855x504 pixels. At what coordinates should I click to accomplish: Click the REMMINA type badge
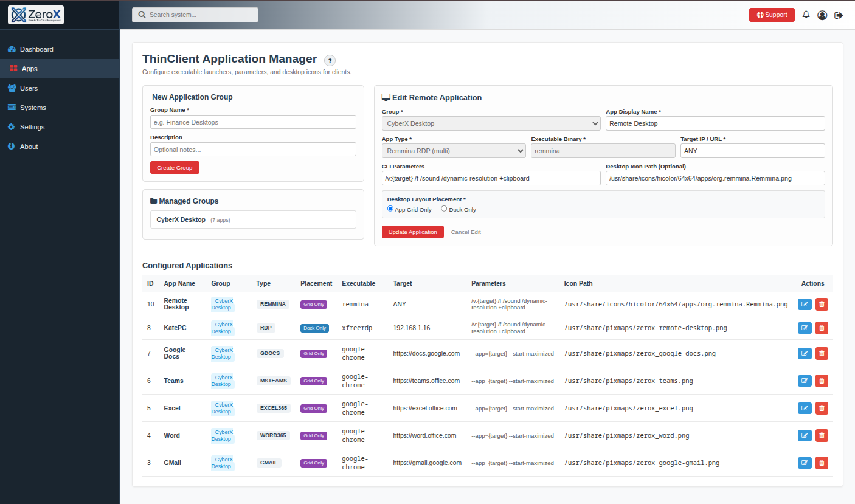click(272, 304)
